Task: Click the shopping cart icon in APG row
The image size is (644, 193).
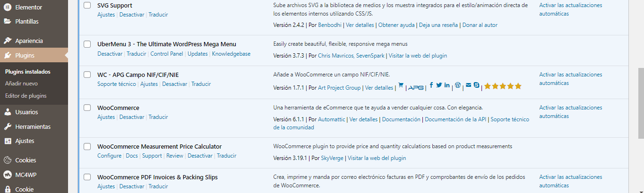Action: (401, 85)
